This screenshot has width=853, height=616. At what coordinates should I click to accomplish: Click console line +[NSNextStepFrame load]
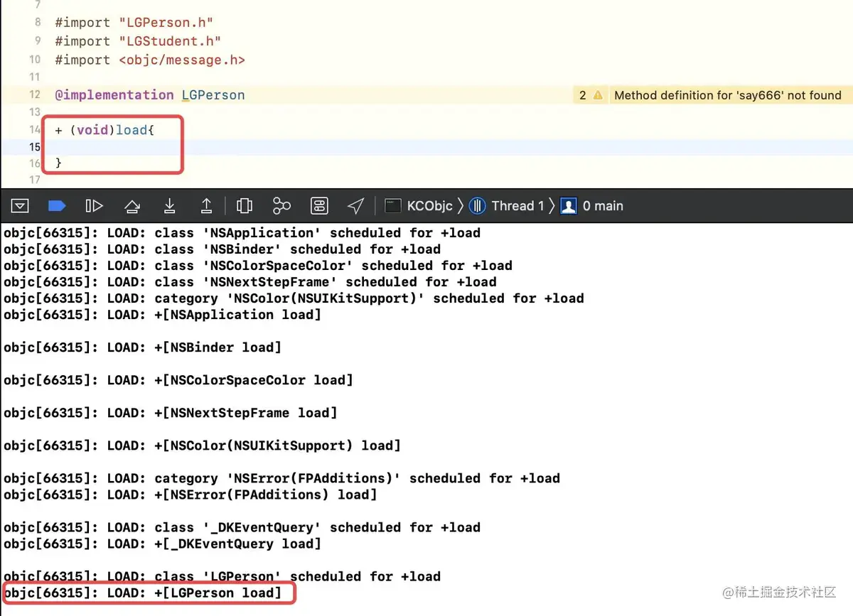point(171,412)
